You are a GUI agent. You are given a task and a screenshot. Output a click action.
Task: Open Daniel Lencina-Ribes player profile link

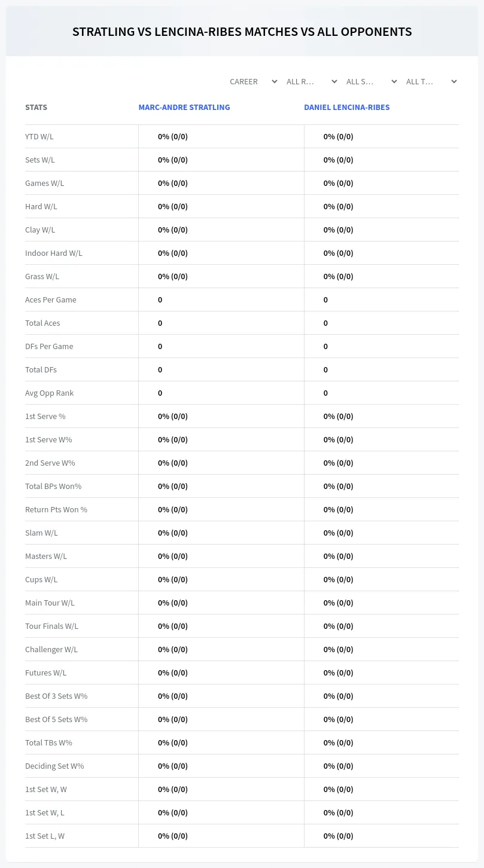point(347,108)
